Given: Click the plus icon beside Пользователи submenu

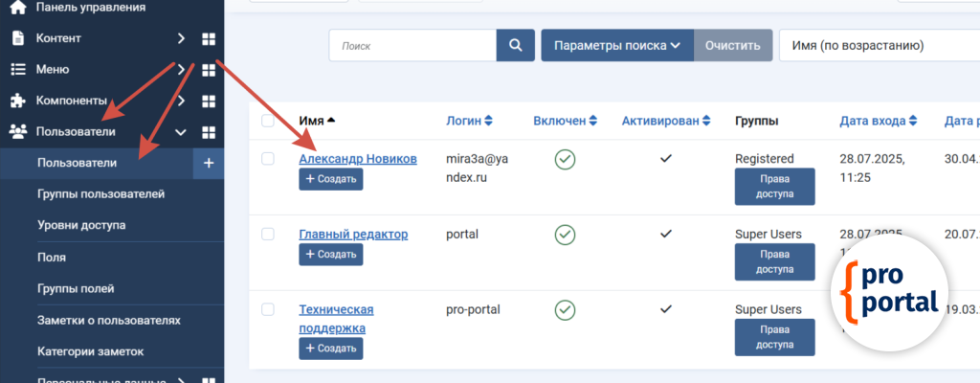Looking at the screenshot, I should [x=208, y=163].
